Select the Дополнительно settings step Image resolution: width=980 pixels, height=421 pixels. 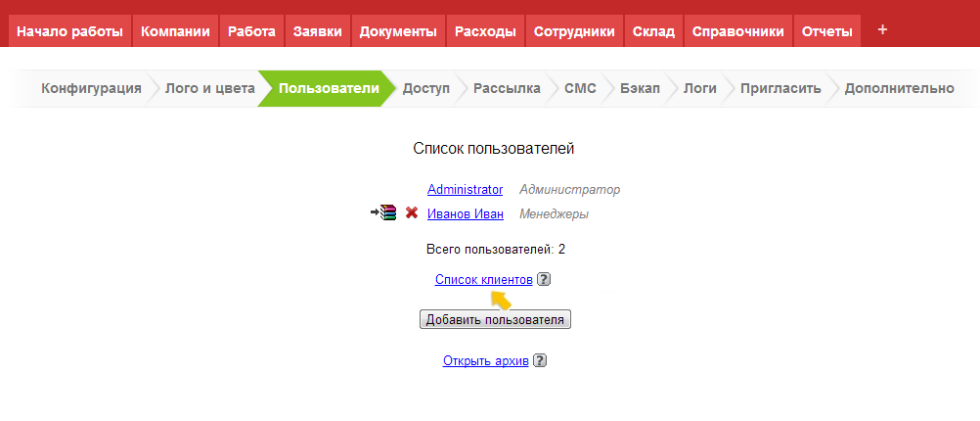898,89
